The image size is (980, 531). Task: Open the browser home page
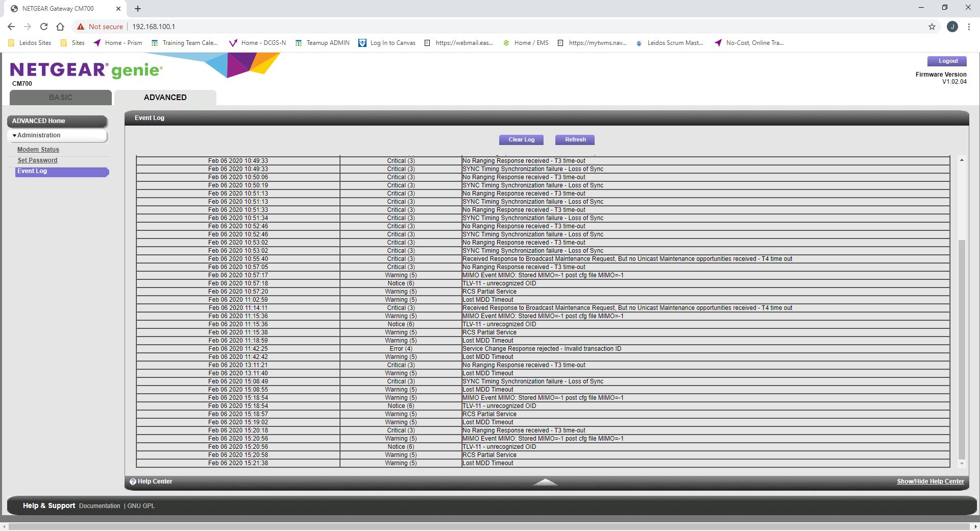pos(60,27)
